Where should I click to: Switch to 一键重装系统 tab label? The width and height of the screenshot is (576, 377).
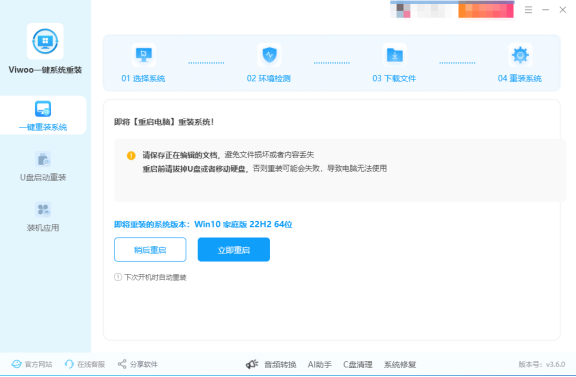point(43,128)
